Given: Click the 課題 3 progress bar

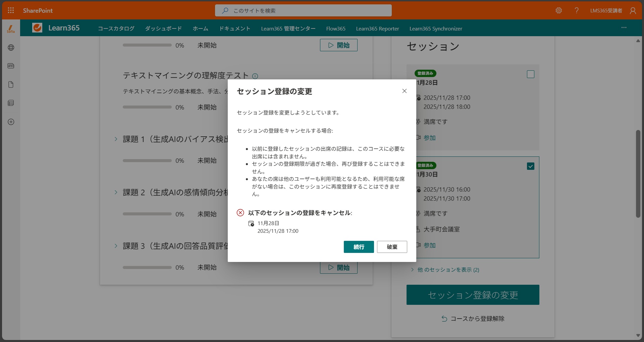Looking at the screenshot, I should click(x=147, y=267).
